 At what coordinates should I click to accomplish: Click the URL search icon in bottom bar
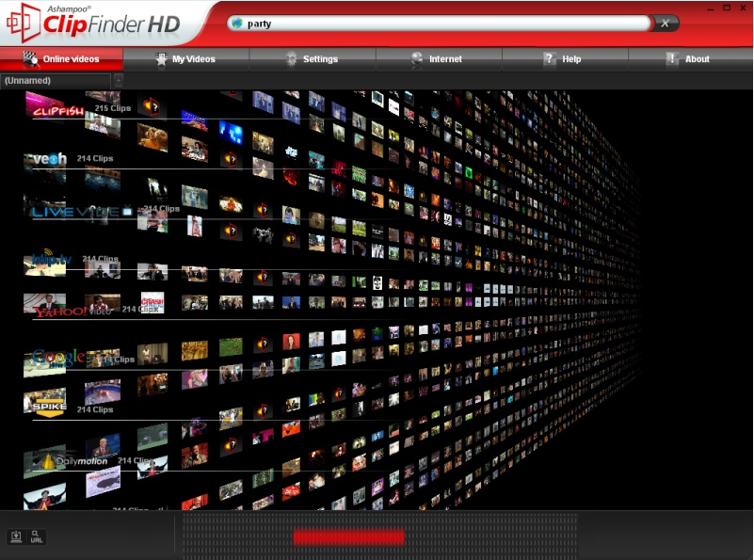coord(37,536)
